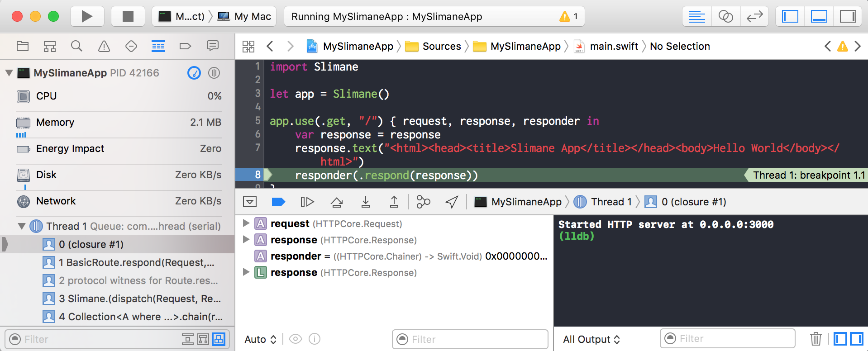868x351 pixels.
Task: Click the Step Into button
Action: (x=366, y=202)
